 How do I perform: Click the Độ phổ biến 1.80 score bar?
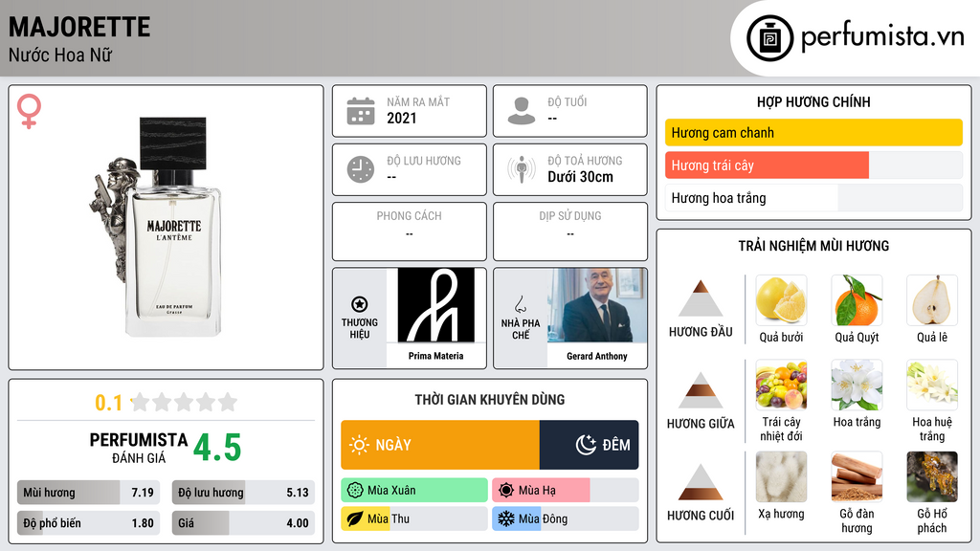88,523
